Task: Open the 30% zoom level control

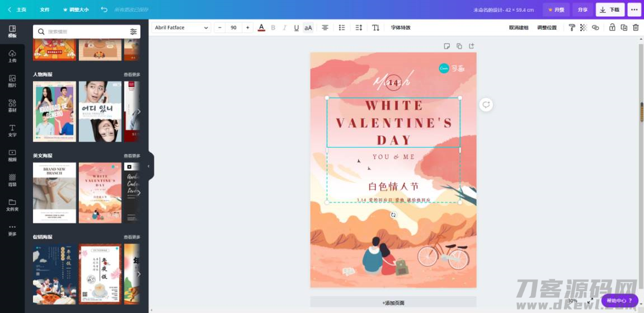Action: (572, 301)
